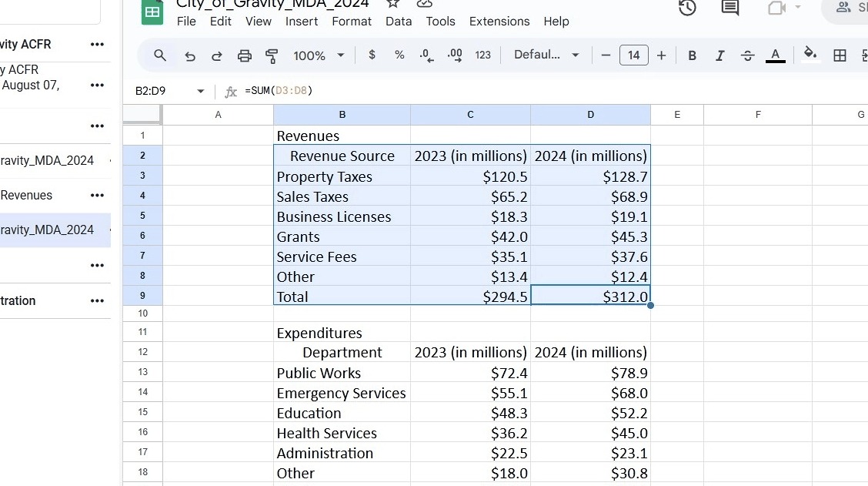This screenshot has height=486, width=868.
Task: Open the font family dropdown
Action: pos(546,55)
